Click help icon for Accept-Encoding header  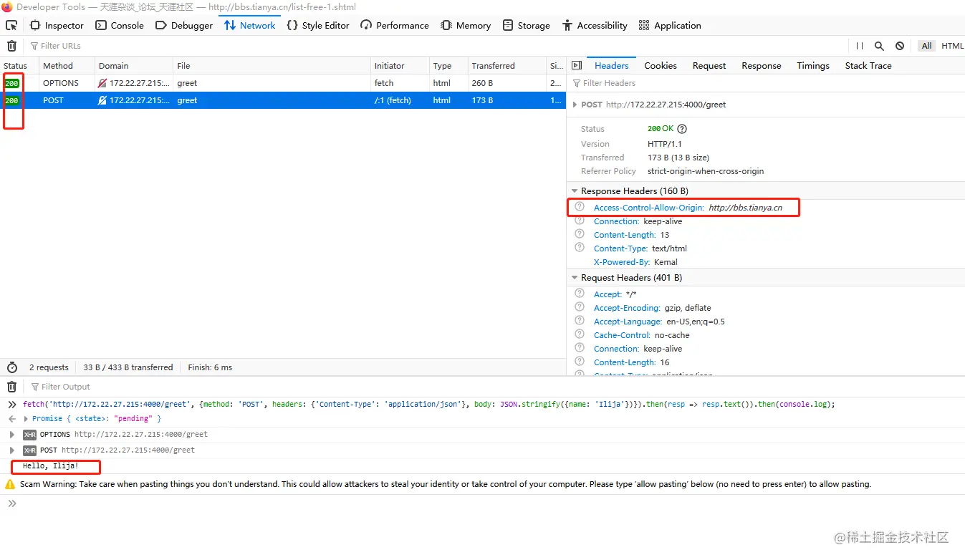pyautogui.click(x=580, y=307)
